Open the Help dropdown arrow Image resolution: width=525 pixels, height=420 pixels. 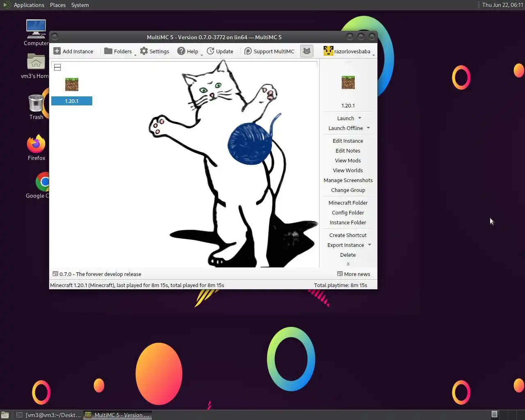point(201,55)
